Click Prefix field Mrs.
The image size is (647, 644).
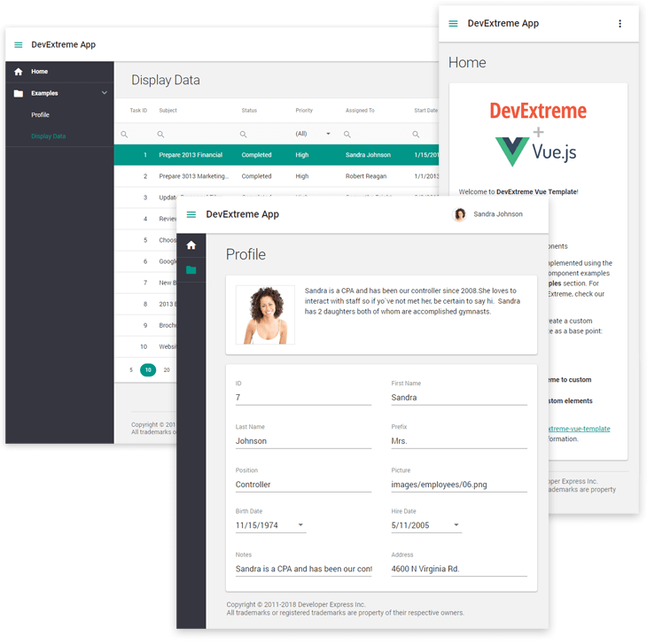tap(459, 441)
